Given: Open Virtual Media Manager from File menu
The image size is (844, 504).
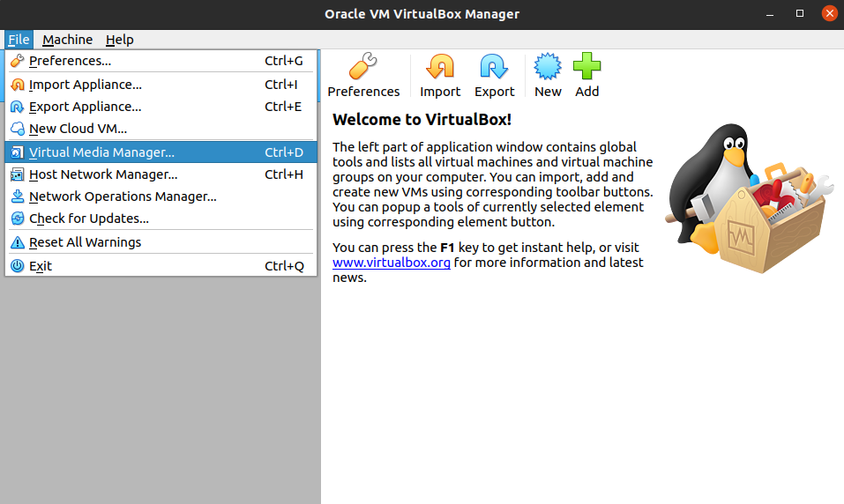Looking at the screenshot, I should coord(161,152).
